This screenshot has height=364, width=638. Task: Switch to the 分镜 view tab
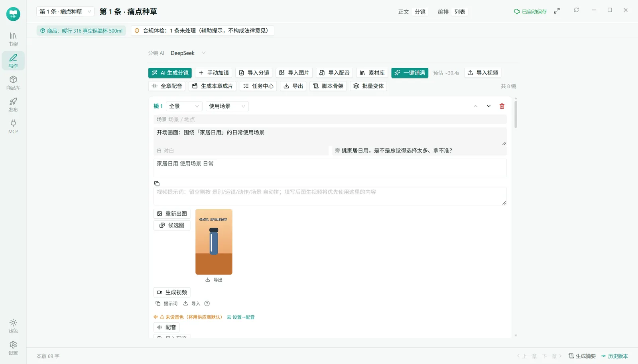420,12
